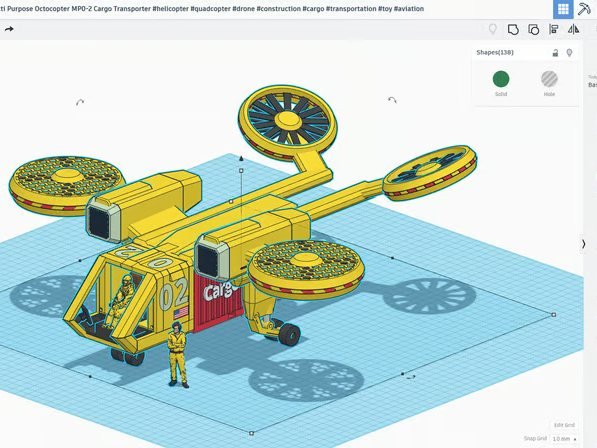Click the American flag decal on fuselage
Viewport: 597px width, 448px height.
[x=181, y=313]
